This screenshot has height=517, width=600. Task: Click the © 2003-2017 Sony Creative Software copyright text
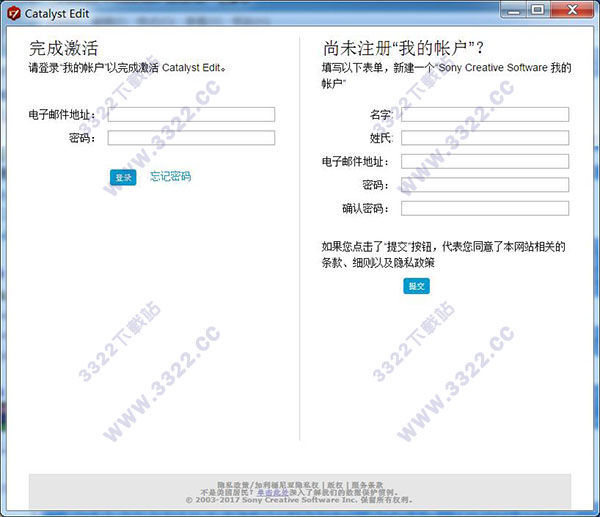[299, 500]
